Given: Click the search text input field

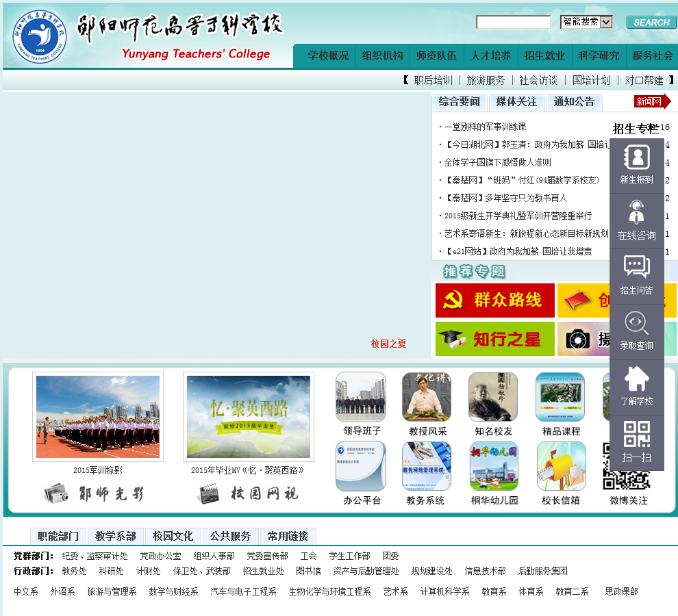Looking at the screenshot, I should [513, 22].
